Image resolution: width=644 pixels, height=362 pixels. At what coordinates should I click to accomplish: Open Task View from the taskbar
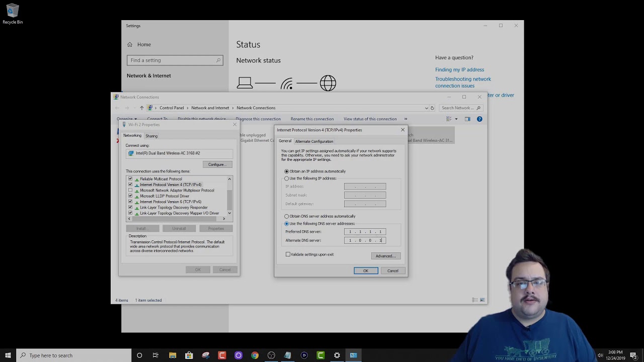tap(155, 355)
